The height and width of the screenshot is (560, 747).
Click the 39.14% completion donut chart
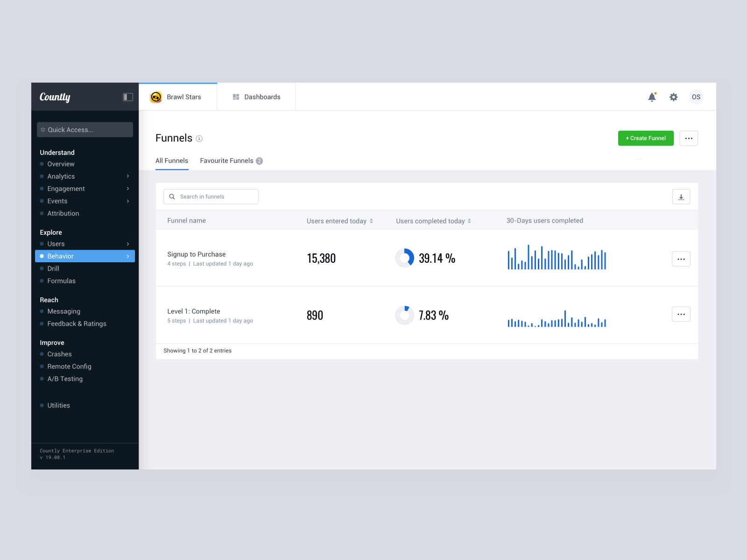pyautogui.click(x=404, y=258)
